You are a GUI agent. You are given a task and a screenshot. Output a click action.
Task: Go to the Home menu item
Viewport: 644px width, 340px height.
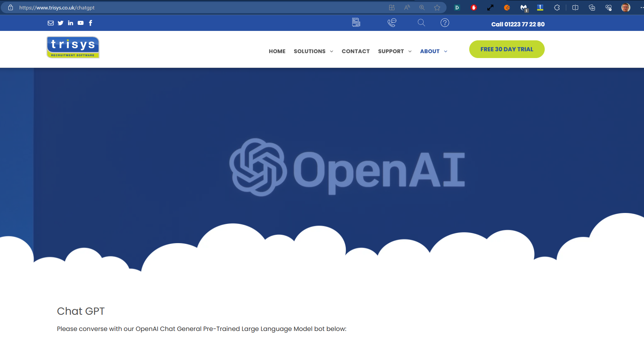tap(277, 51)
